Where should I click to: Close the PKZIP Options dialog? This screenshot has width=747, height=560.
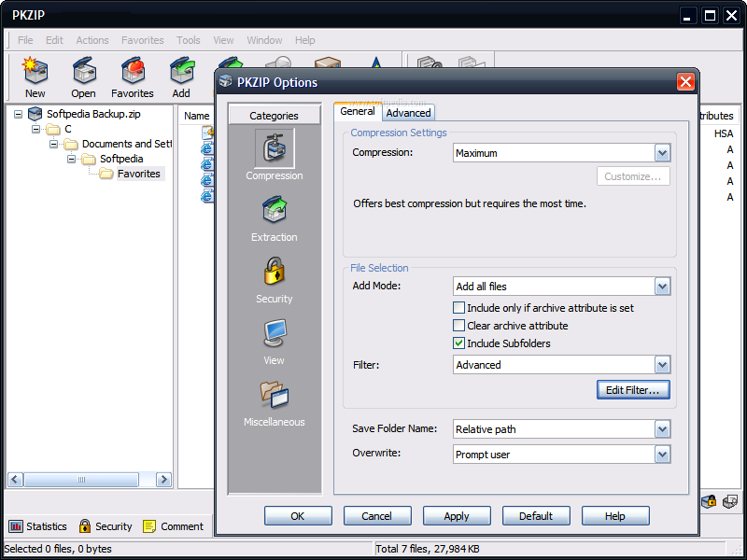(x=685, y=82)
